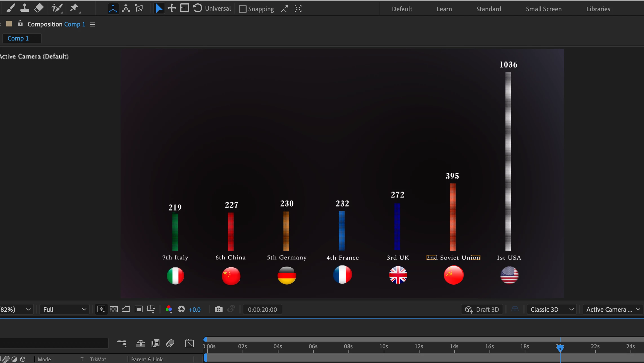
Task: Click the 0:00:20:00 timecode display
Action: point(262,310)
